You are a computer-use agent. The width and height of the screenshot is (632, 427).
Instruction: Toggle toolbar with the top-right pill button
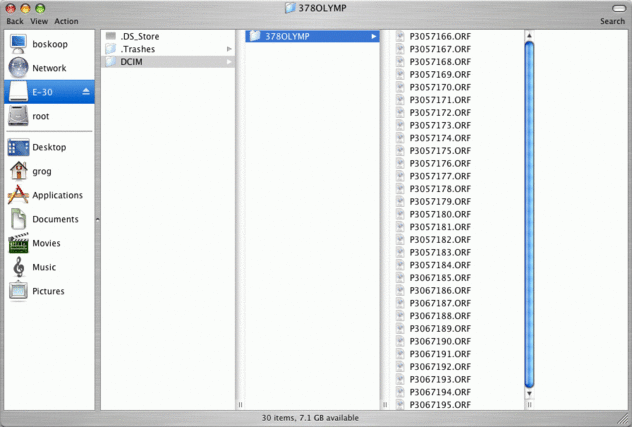(x=619, y=8)
